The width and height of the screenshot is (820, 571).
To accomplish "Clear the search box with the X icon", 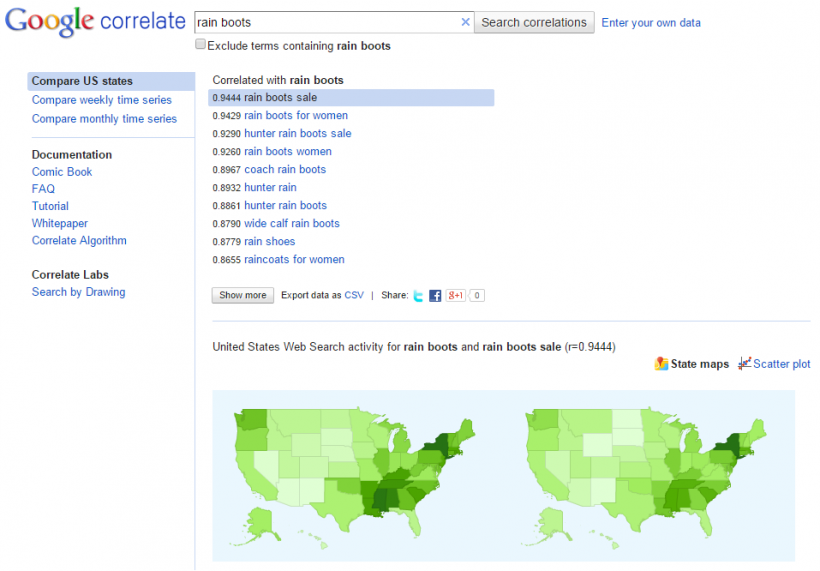I will click(x=465, y=22).
